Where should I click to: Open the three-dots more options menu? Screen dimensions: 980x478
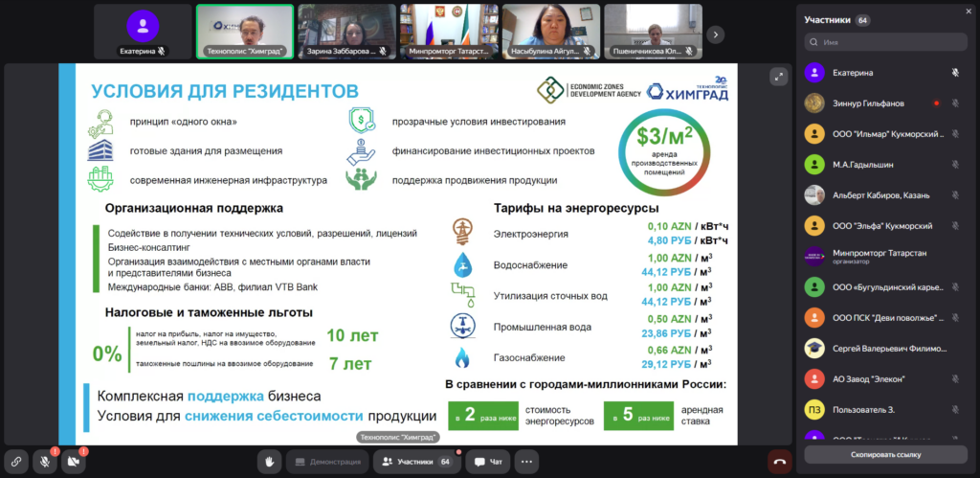(x=526, y=462)
